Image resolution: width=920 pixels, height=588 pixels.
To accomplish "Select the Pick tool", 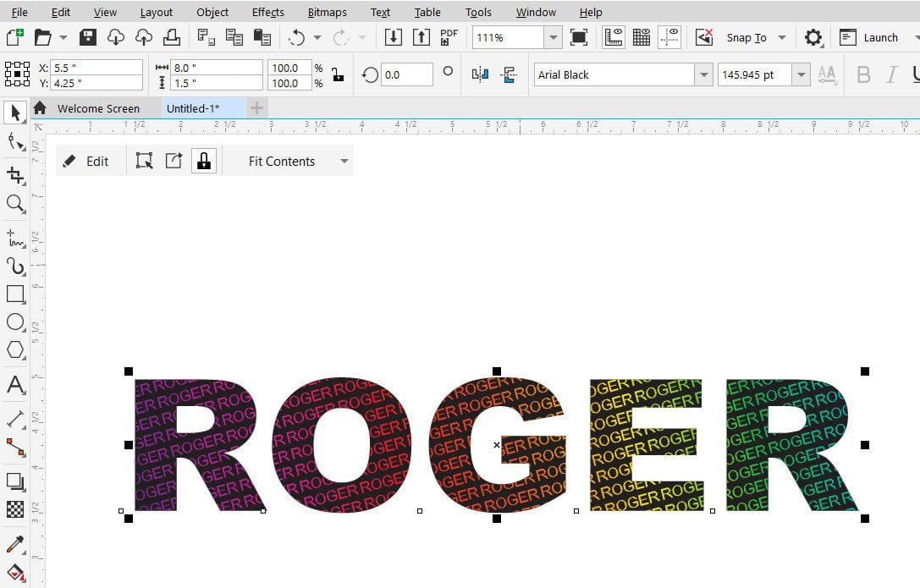I will (14, 113).
